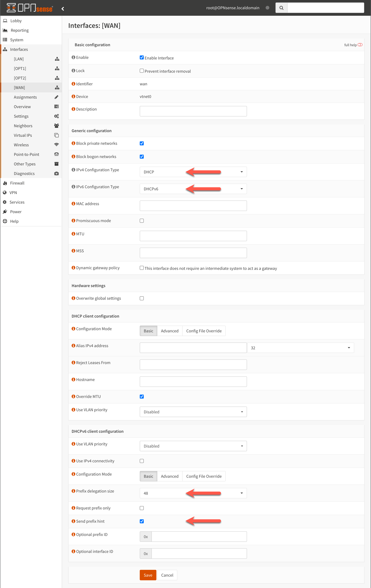Open IPv4 Configuration Type dropdown
Image resolution: width=371 pixels, height=588 pixels.
193,172
